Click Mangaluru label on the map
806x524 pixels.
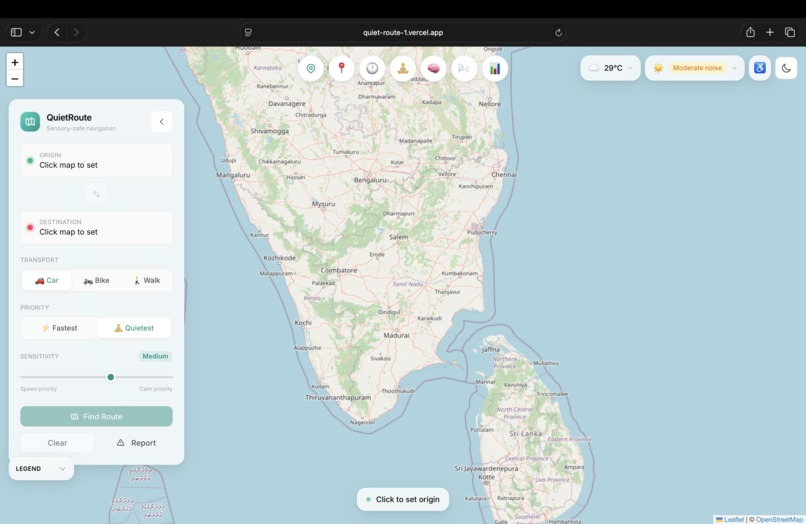coord(233,175)
